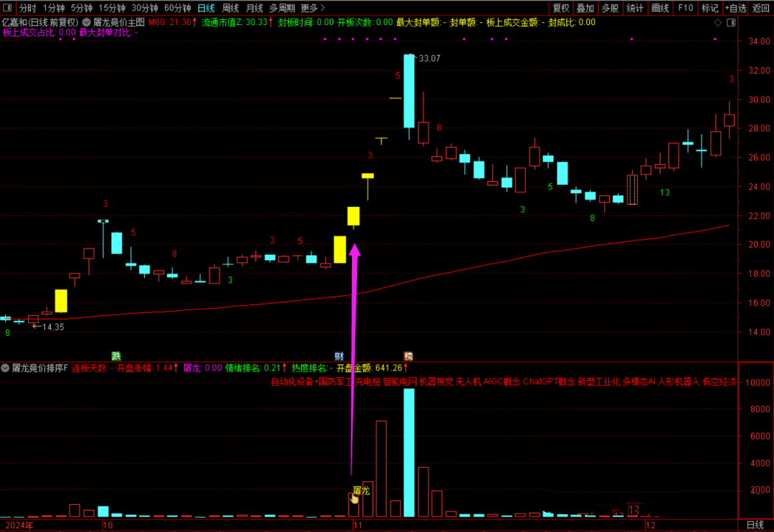The height and width of the screenshot is (532, 774).
Task: Select the 30分钟 period tab
Action: coord(145,8)
